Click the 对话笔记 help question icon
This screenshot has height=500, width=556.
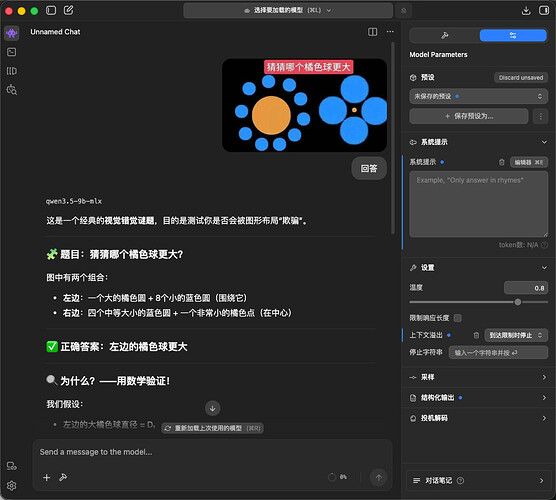click(x=460, y=481)
